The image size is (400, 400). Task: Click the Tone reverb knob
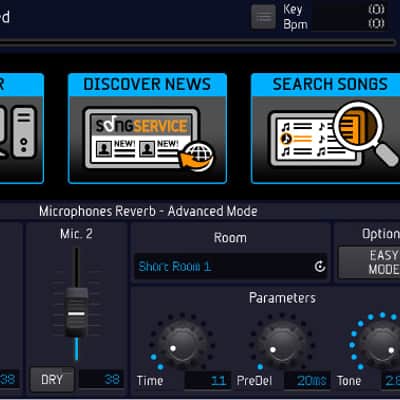(380, 343)
